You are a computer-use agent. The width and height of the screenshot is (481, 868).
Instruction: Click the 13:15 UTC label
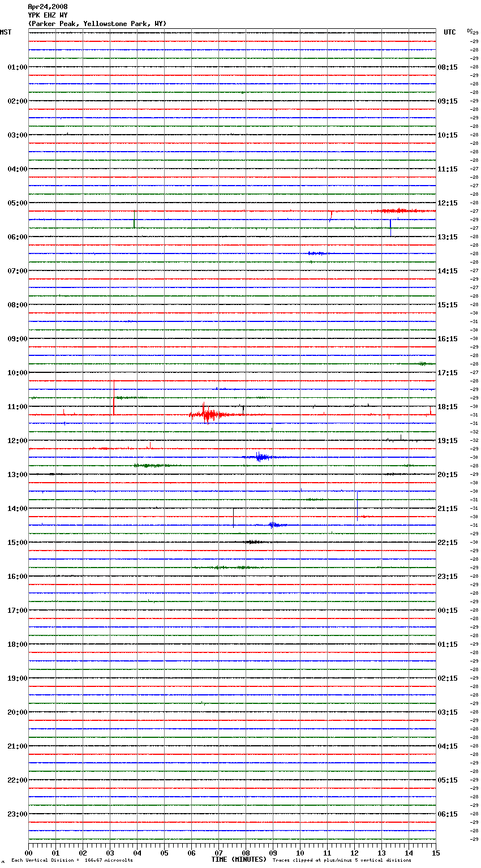448,237
